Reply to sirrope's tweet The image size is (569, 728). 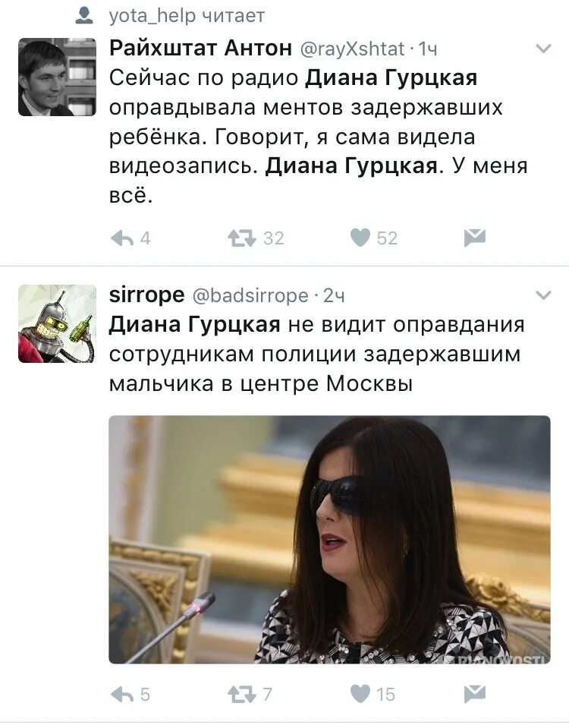coord(122,695)
